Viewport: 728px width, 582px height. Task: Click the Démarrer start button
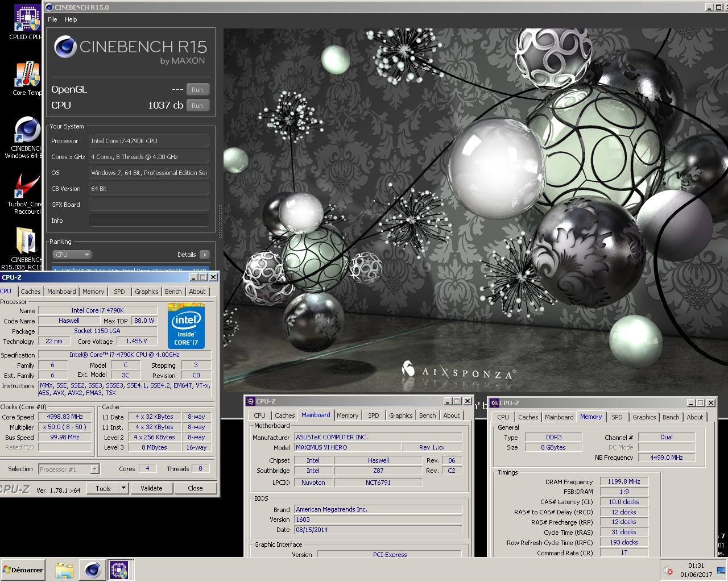pyautogui.click(x=23, y=570)
